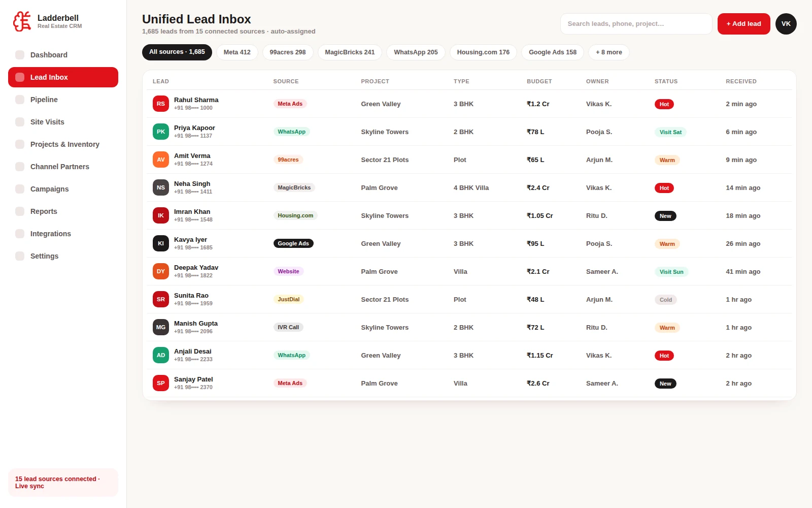
Task: Click the Pipeline sidebar icon
Action: tap(20, 100)
